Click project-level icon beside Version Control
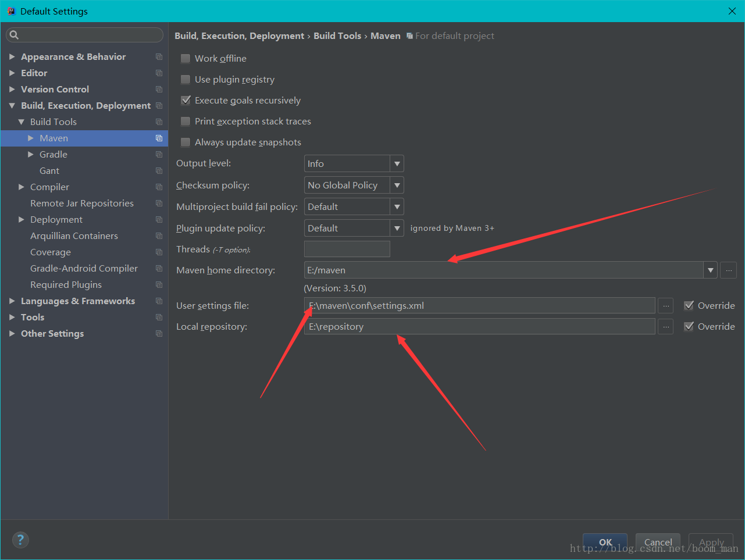The image size is (745, 560). coord(159,90)
